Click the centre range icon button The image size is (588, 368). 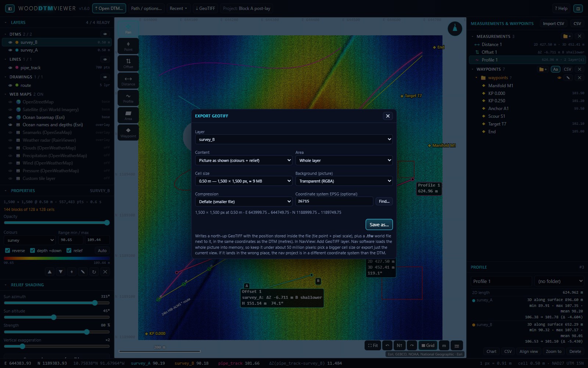pos(72,272)
